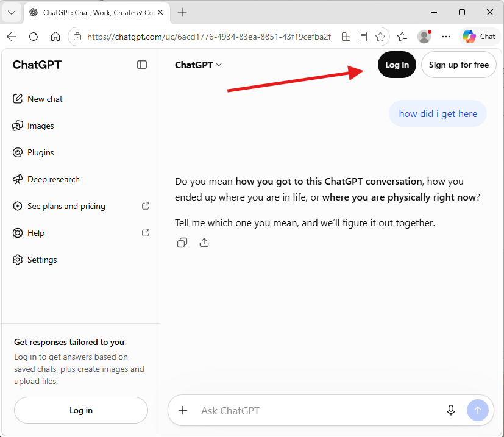Select the ChatGPT browser tab
This screenshot has height=437, width=504.
[x=96, y=13]
